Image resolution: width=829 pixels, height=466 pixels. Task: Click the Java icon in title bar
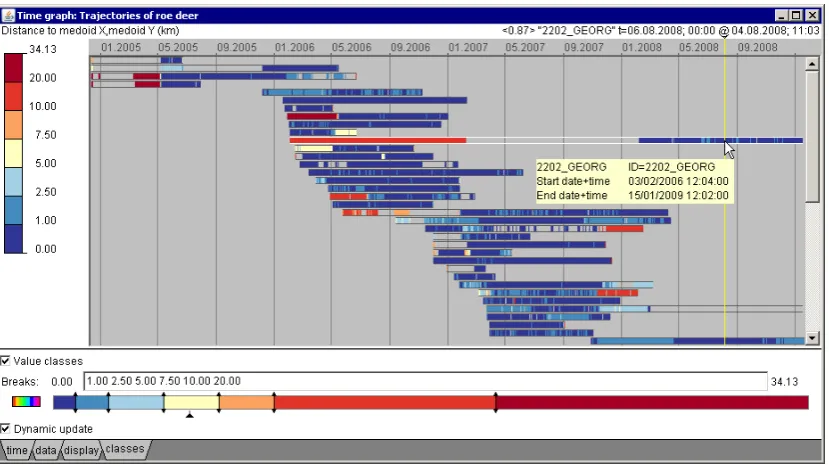8,15
